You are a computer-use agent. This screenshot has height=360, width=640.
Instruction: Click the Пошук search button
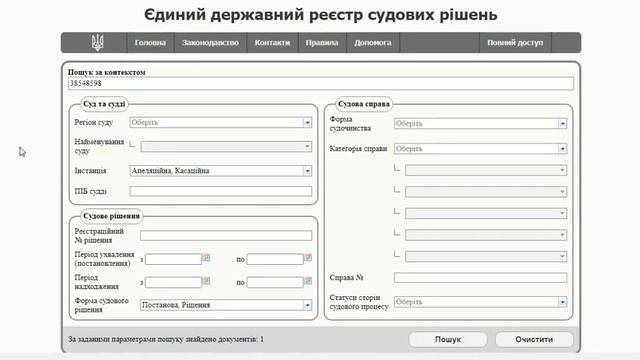tap(448, 339)
